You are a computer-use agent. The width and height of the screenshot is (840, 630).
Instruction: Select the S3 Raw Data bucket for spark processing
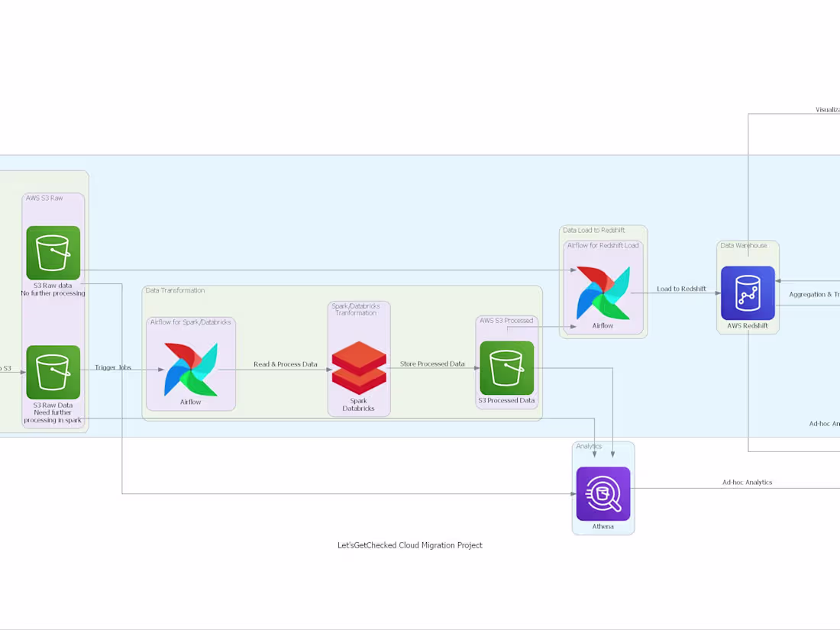(53, 372)
